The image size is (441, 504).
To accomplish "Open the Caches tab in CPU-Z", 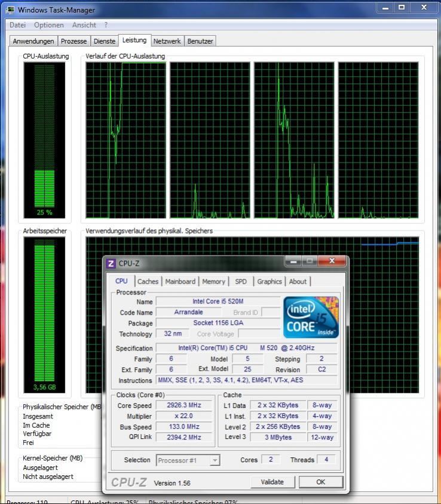I will tap(148, 282).
